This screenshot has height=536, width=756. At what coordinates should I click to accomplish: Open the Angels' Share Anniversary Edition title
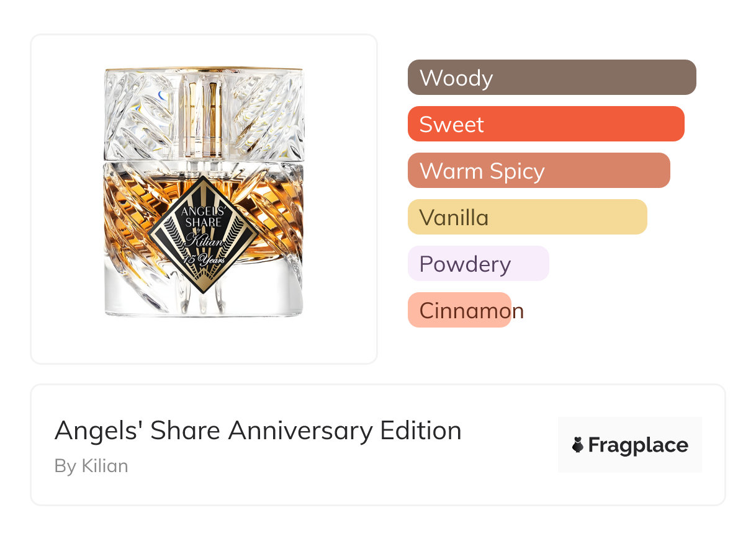(x=258, y=431)
